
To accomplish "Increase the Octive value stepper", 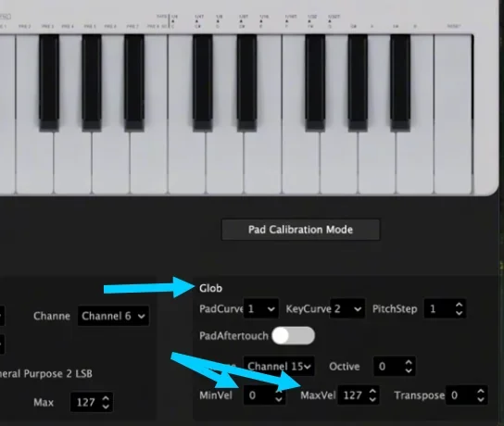I will point(409,362).
